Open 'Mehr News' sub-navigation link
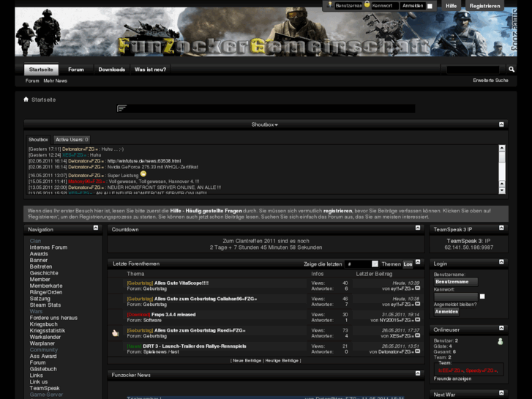Image resolution: width=532 pixels, height=399 pixels. pos(56,81)
